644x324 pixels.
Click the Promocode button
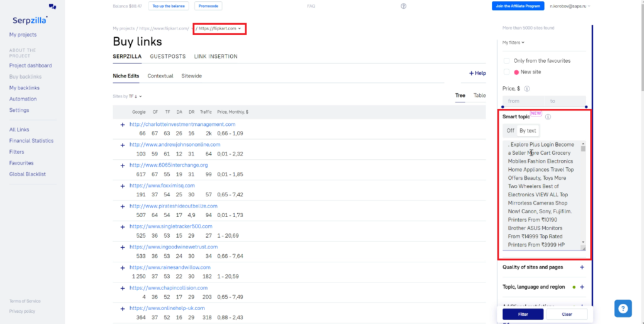(x=208, y=6)
